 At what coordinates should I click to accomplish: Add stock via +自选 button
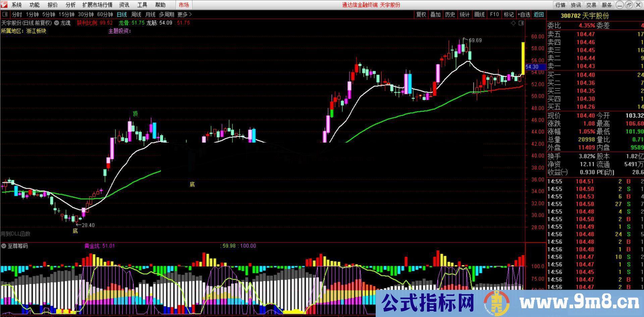tap(524, 14)
